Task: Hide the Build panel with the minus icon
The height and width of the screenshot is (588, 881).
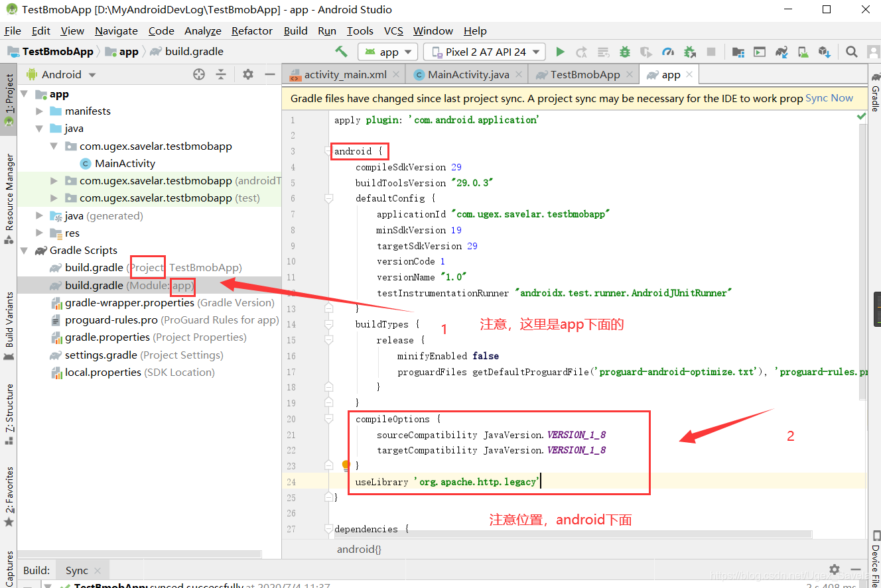Action: coord(856,569)
